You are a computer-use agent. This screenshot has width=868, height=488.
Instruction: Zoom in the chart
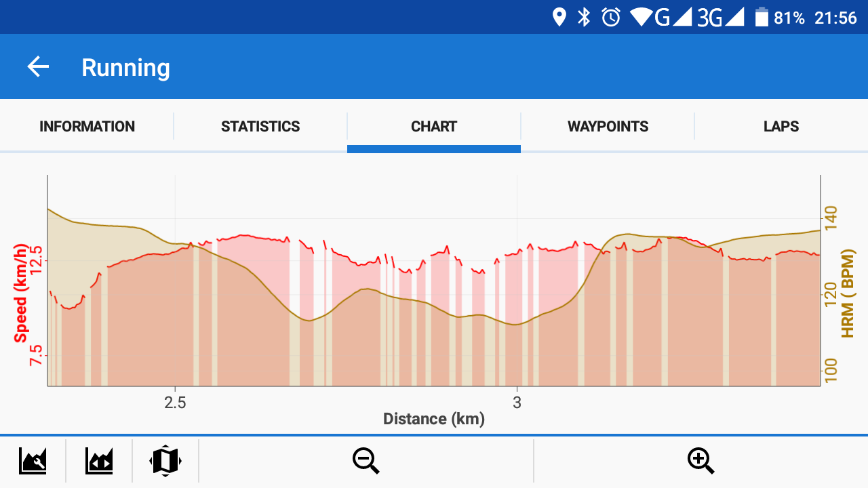(701, 461)
